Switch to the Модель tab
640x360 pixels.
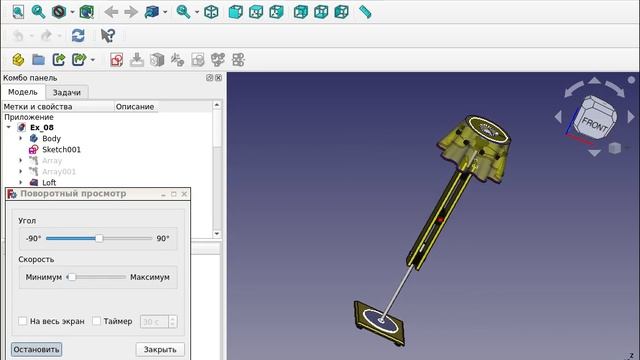[23, 92]
